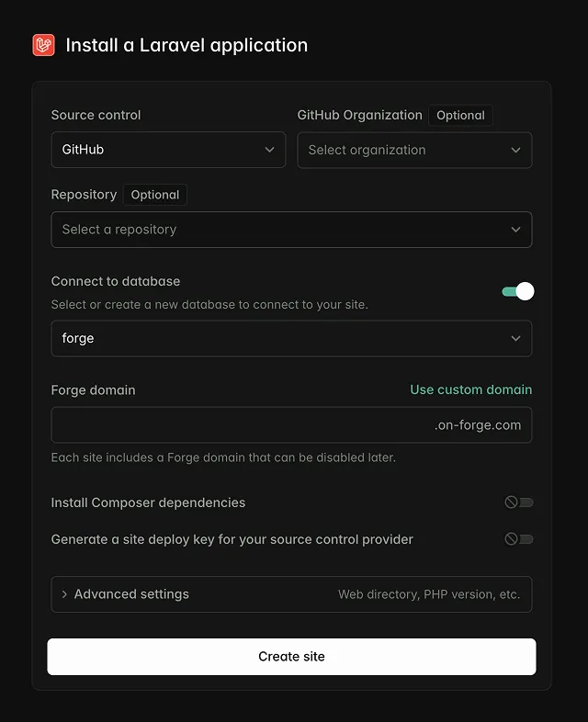Click the Install a Laravel application heading
Image resolution: width=588 pixels, height=722 pixels.
click(187, 45)
